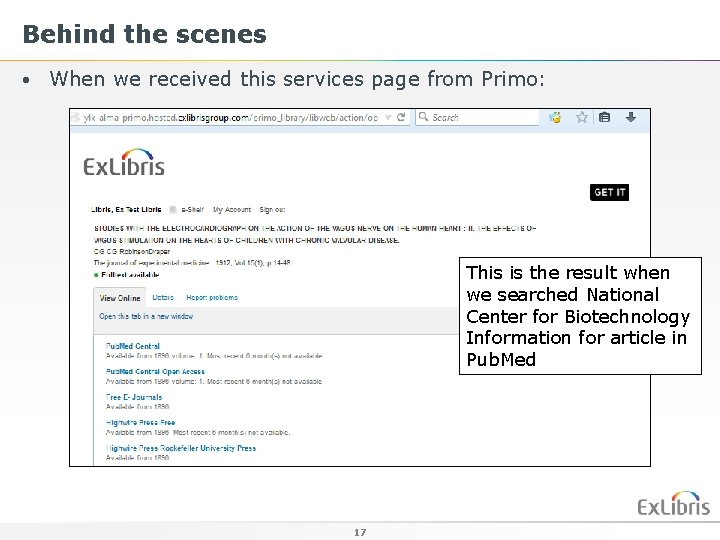
Task: Open downloads with the down-arrow icon
Action: [x=631, y=117]
